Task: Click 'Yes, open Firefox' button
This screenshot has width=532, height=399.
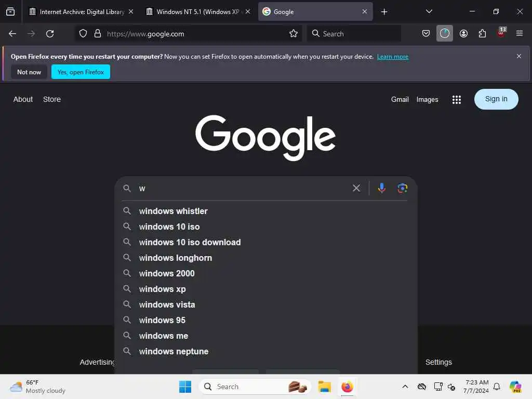Action: [81, 72]
